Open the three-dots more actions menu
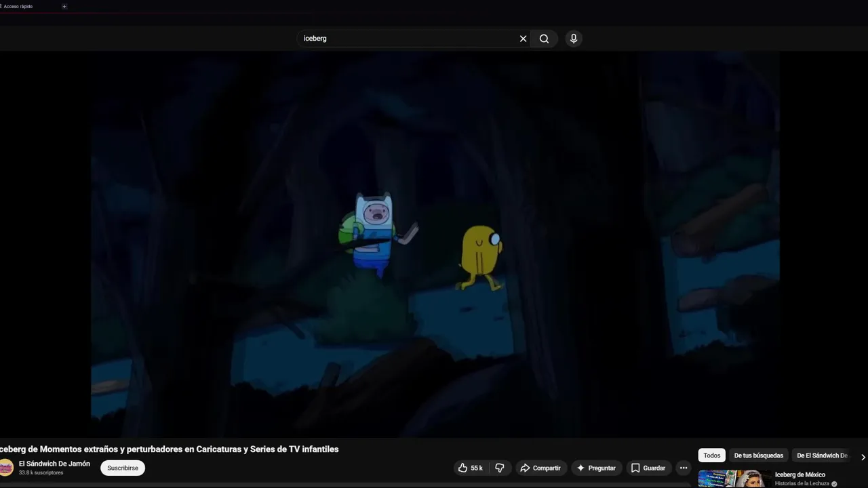The height and width of the screenshot is (488, 868). (x=684, y=468)
